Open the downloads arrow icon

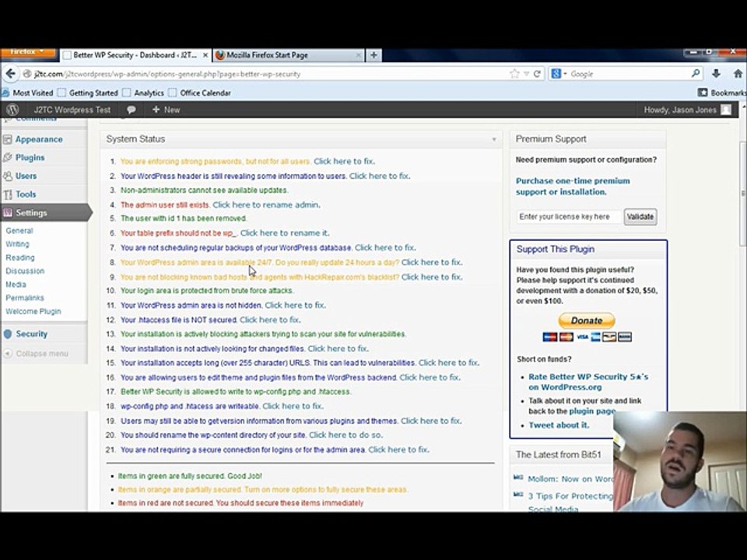[x=716, y=74]
